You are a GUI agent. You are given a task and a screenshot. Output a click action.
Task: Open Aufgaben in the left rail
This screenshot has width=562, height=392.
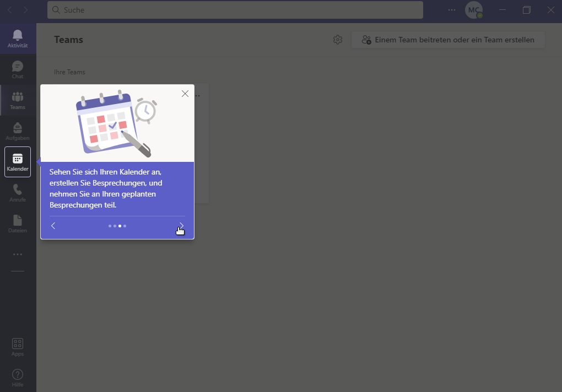(18, 131)
